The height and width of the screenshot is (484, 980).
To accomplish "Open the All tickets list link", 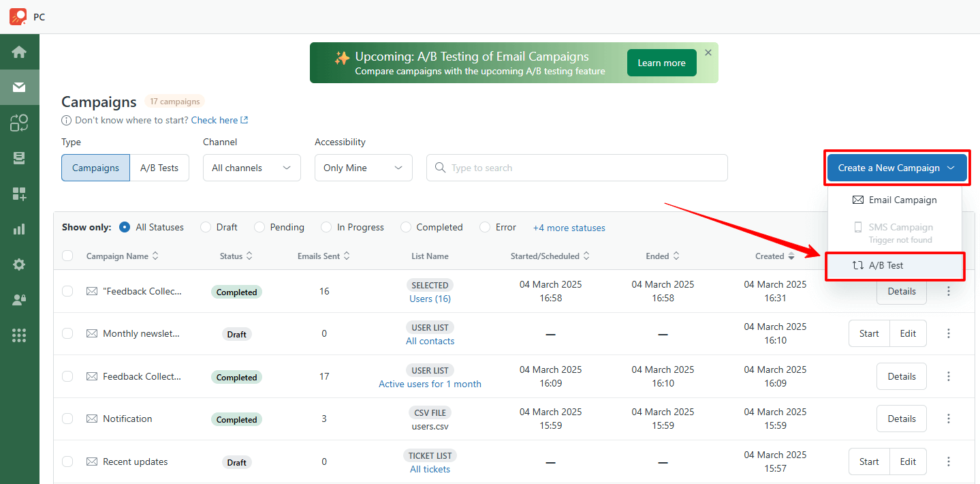I will pos(430,469).
